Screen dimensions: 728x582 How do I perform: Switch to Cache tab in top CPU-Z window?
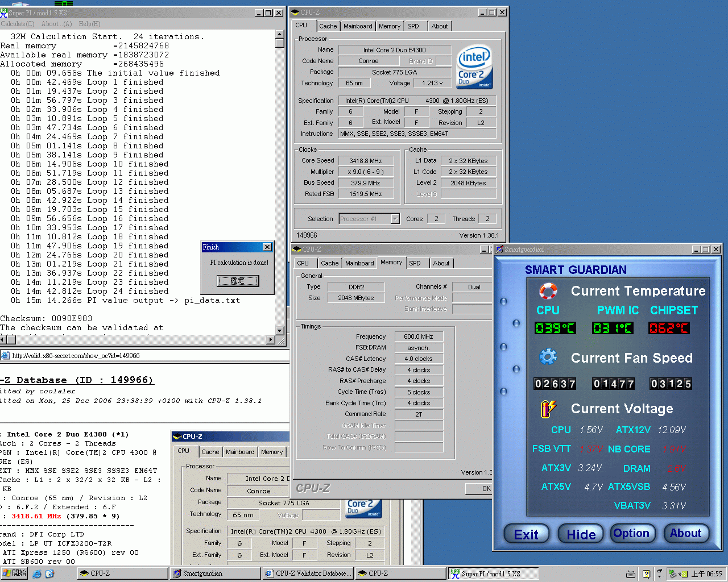click(328, 26)
